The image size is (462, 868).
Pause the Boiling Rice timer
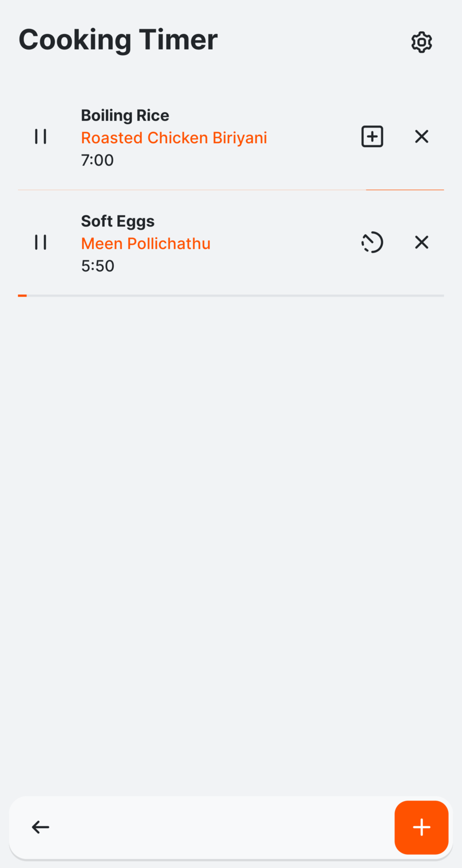(x=41, y=137)
